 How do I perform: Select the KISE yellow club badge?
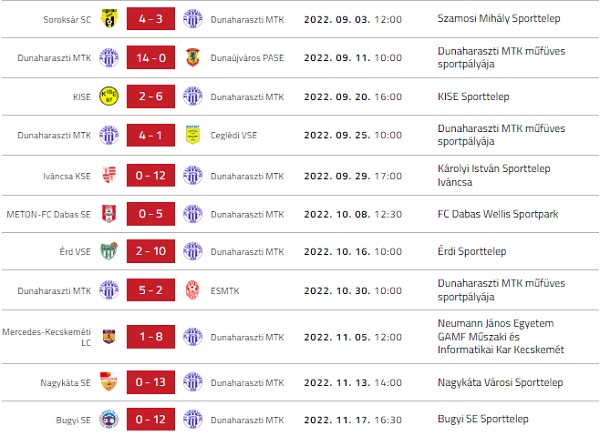click(x=108, y=98)
